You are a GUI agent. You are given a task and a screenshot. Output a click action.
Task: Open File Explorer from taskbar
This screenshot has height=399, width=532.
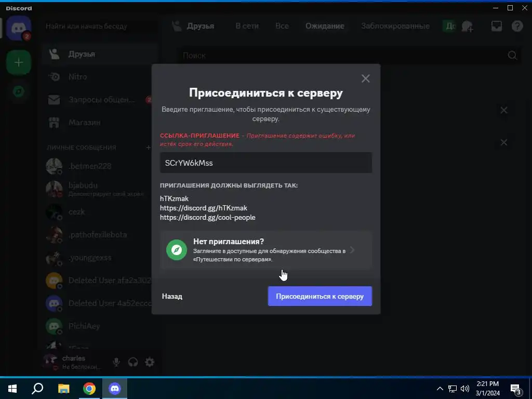click(63, 389)
